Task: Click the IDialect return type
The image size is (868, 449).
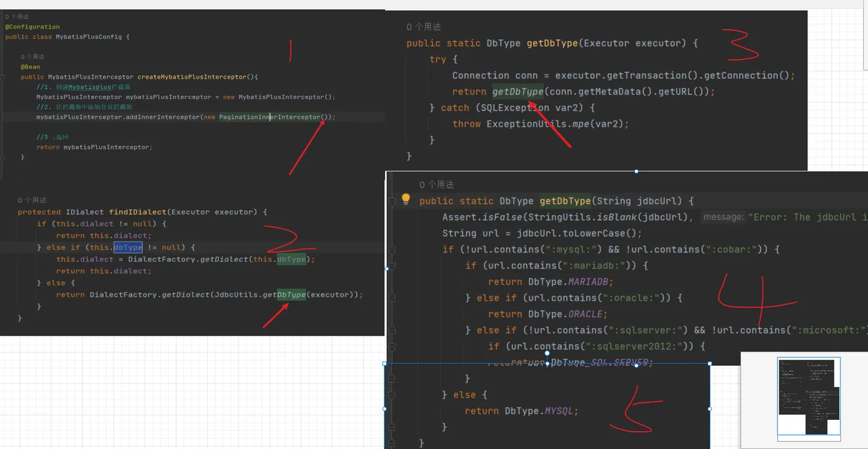Action: pyautogui.click(x=85, y=212)
